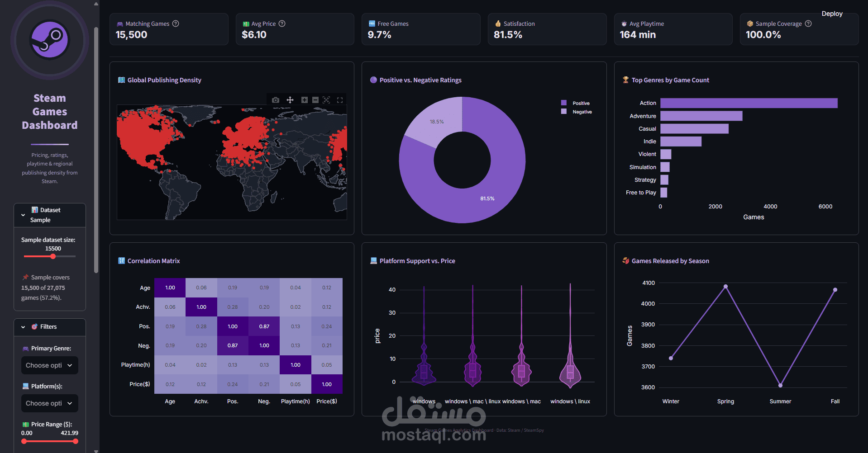Screen dimensions: 868x453
Task: Click the sidebar scroll-up arrow
Action: point(96,4)
